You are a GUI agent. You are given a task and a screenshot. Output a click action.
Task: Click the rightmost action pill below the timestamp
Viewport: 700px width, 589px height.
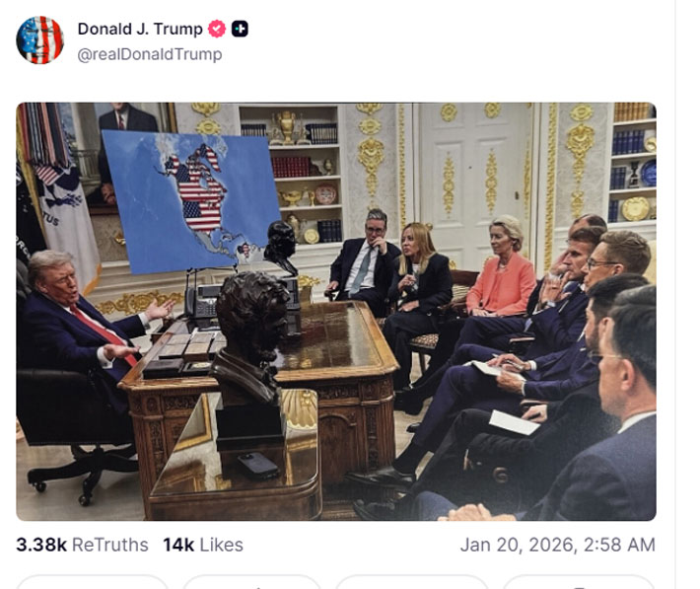pyautogui.click(x=579, y=582)
